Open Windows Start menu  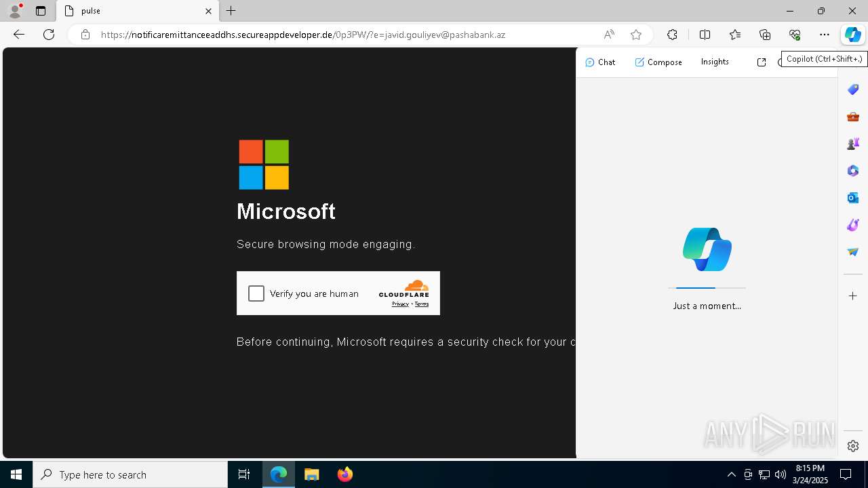16,474
